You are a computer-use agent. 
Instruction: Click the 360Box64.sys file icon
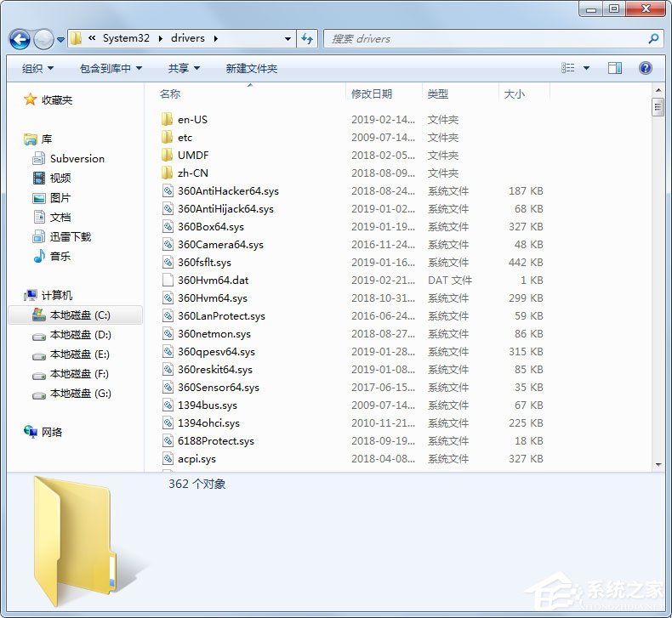click(x=168, y=226)
